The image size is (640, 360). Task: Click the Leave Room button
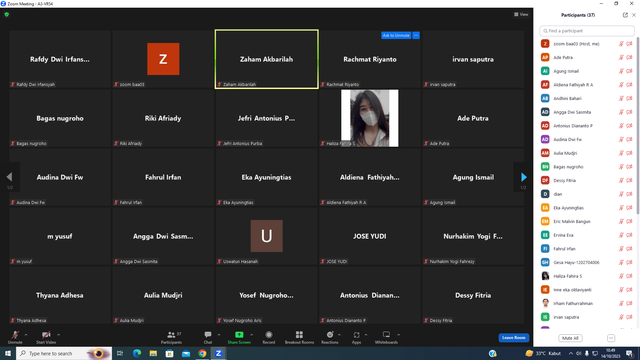click(513, 338)
